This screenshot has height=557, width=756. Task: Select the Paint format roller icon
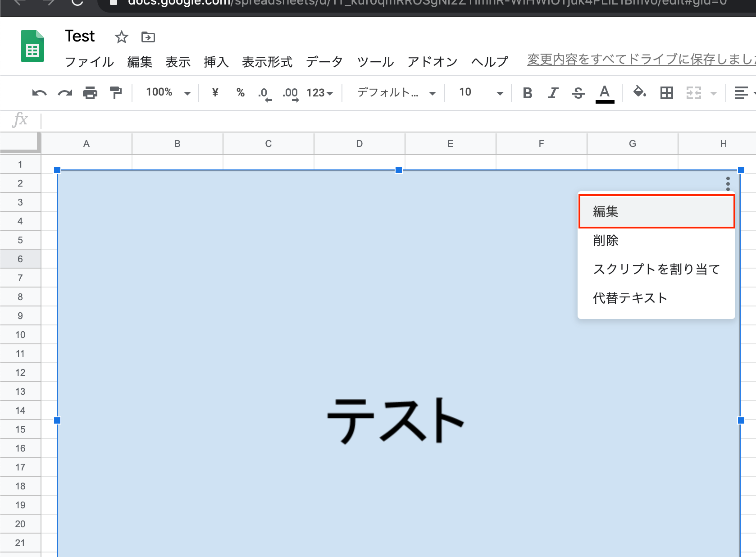coord(116,93)
